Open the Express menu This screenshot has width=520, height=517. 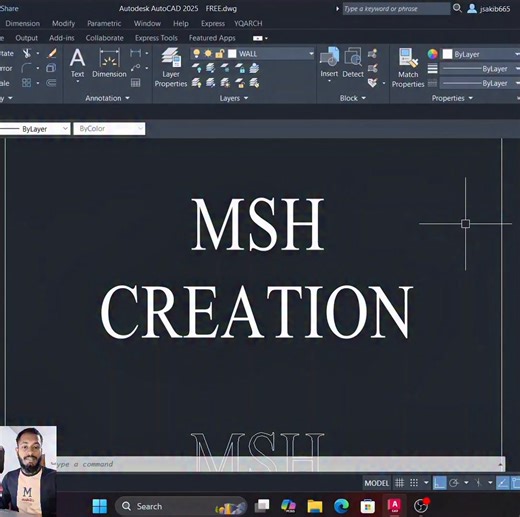click(x=213, y=23)
